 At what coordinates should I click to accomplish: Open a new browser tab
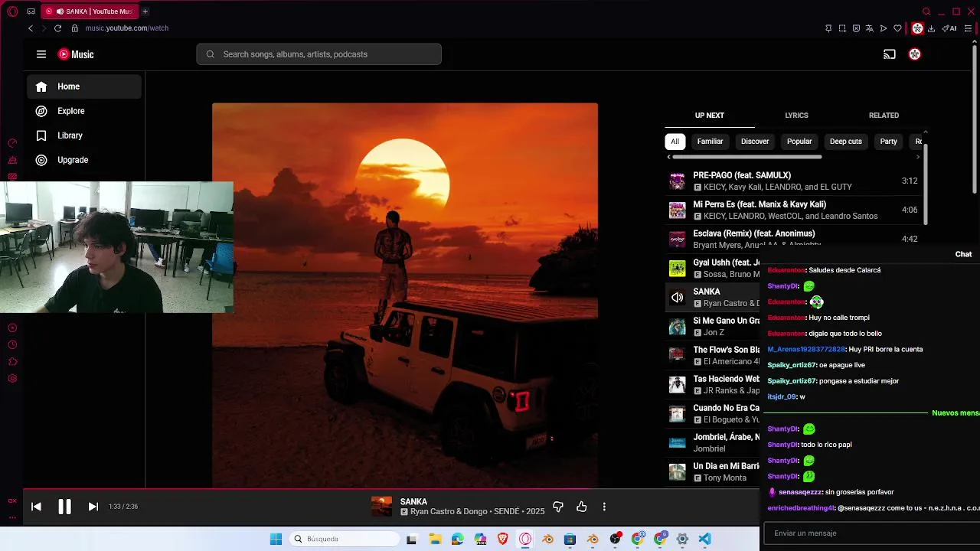pyautogui.click(x=145, y=11)
